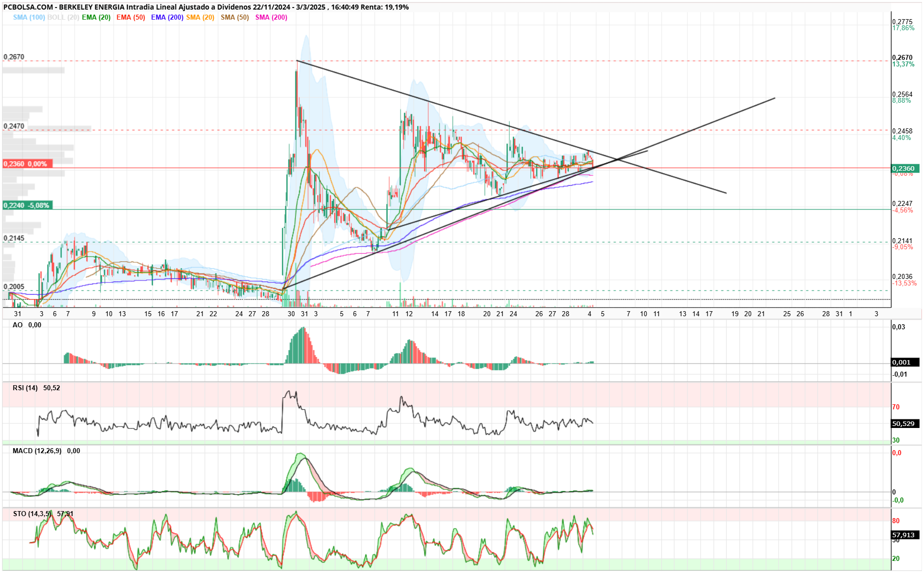Click the 0,2005 level label on left
The width and height of the screenshot is (924, 573).
(x=14, y=286)
